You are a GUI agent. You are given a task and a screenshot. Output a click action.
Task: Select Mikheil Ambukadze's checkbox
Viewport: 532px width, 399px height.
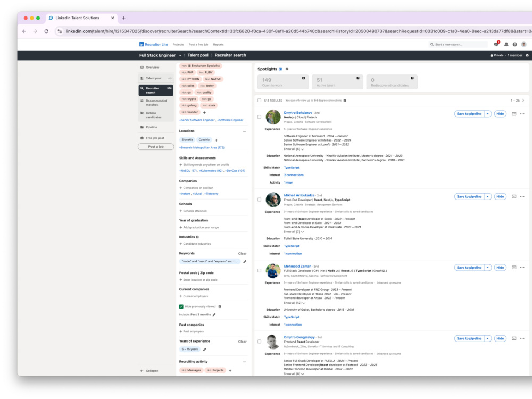[x=259, y=199]
